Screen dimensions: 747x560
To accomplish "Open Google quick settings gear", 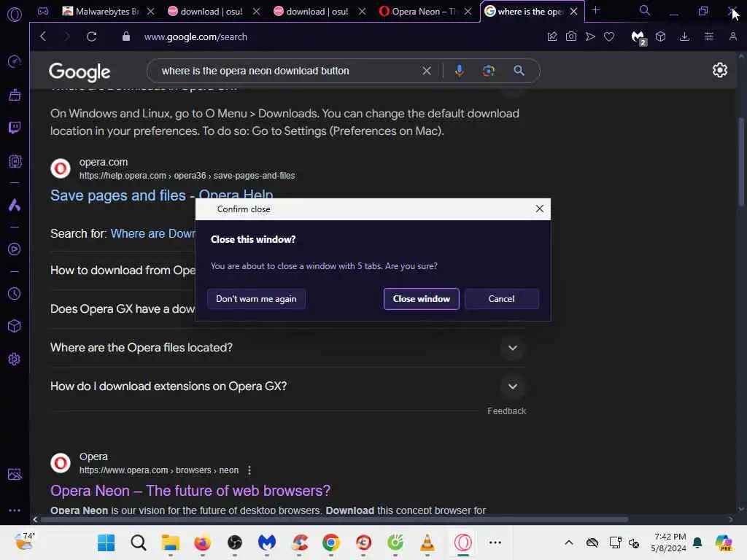I will [x=719, y=70].
